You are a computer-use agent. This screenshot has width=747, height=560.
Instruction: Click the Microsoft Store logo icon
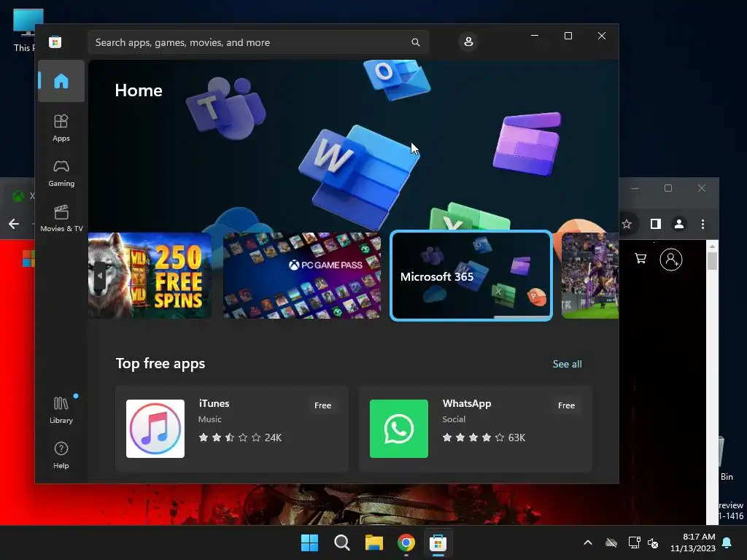coord(55,42)
